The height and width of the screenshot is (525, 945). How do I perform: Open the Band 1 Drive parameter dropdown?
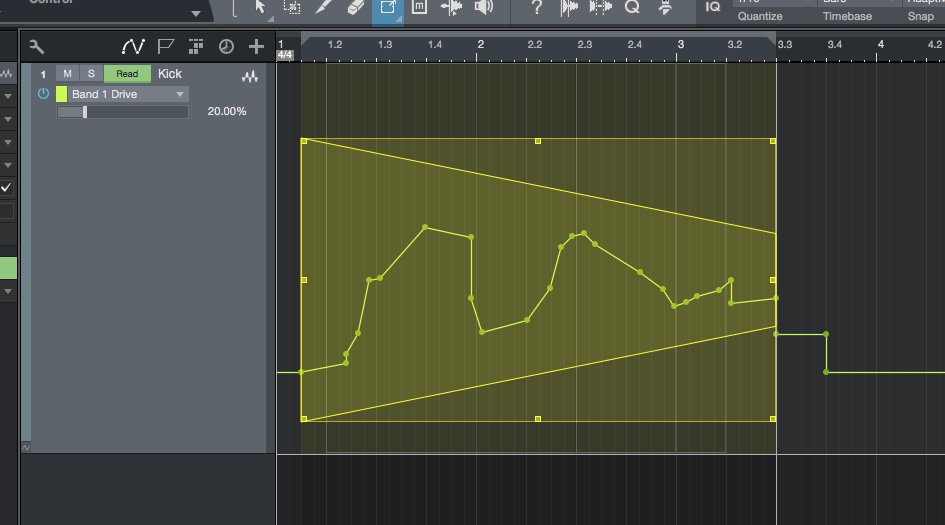(180, 94)
